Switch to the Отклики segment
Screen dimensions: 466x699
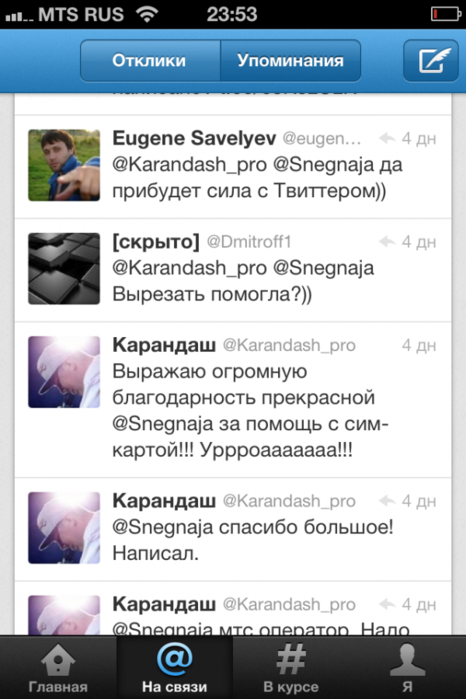tap(150, 61)
